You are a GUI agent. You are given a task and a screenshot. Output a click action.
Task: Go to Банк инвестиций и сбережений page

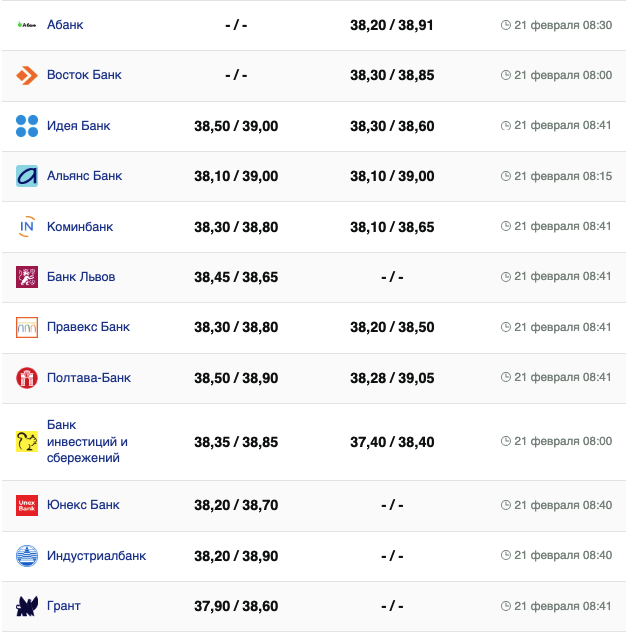(87, 441)
